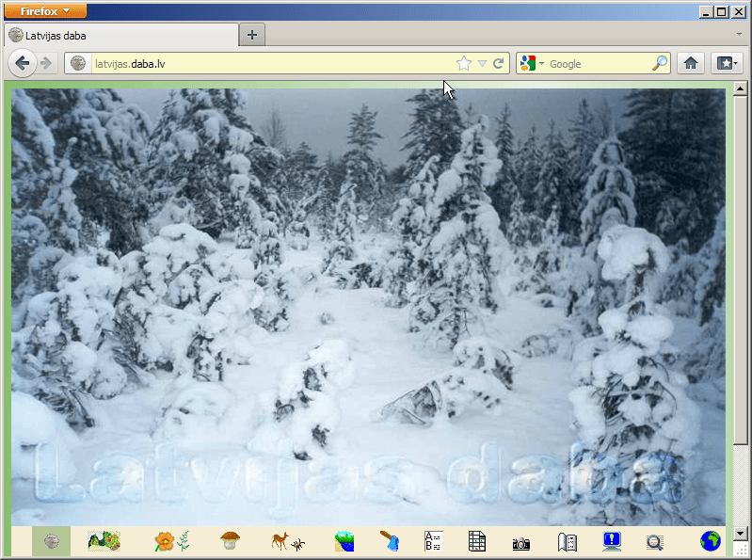Open the flower and plants section
The image size is (752, 560).
coord(171,541)
